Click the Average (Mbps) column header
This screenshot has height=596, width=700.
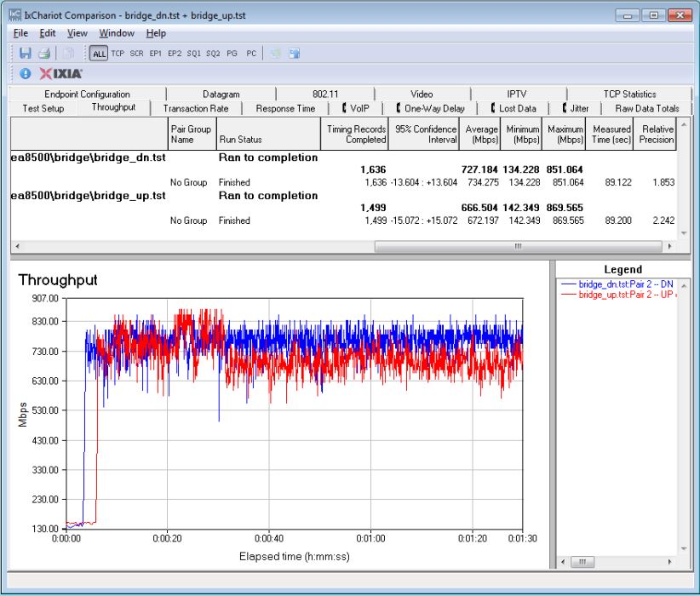coord(480,134)
